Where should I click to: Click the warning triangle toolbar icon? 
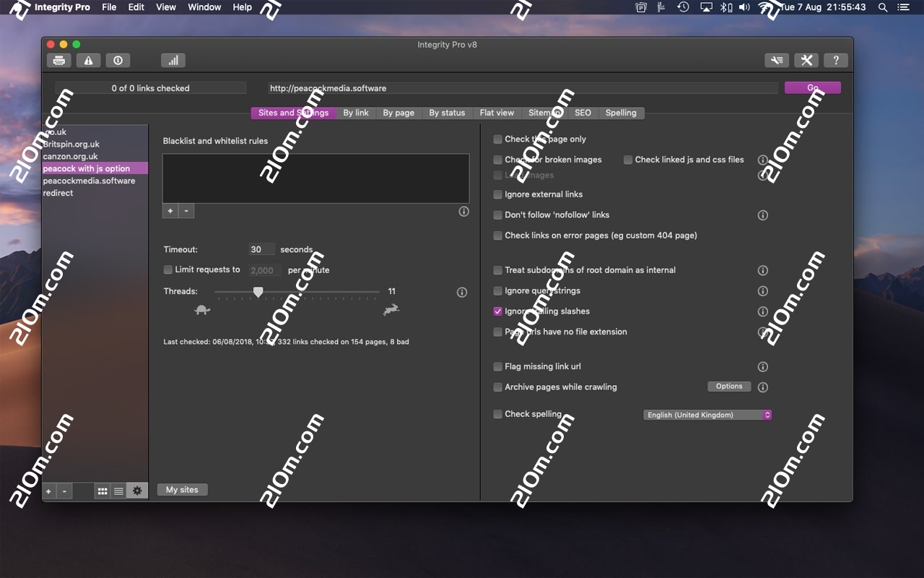click(x=88, y=61)
